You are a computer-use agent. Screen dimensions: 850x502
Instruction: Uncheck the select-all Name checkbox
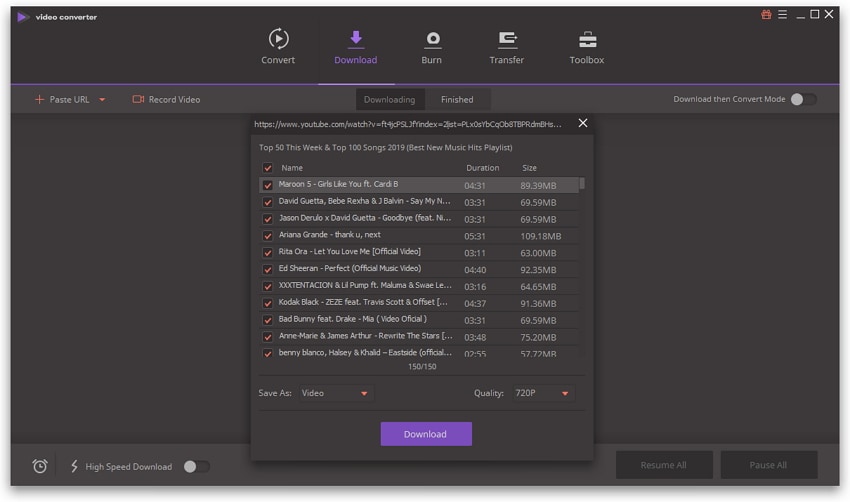pos(267,168)
